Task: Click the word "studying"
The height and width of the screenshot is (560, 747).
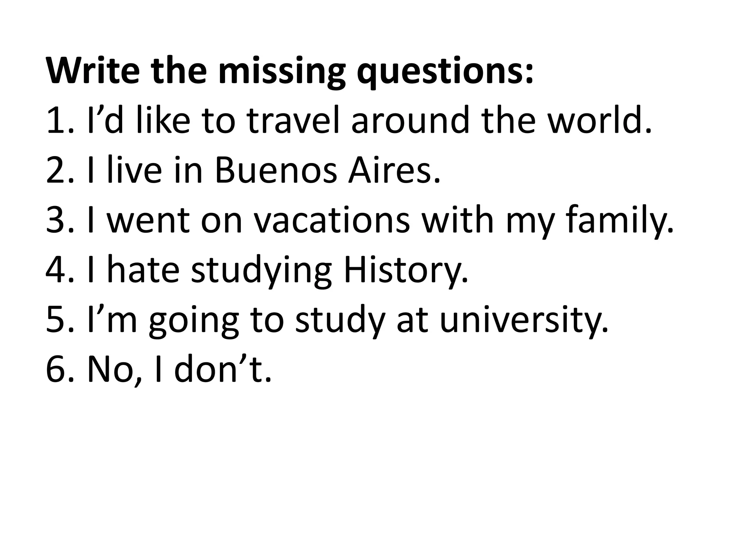Action: click(x=261, y=271)
